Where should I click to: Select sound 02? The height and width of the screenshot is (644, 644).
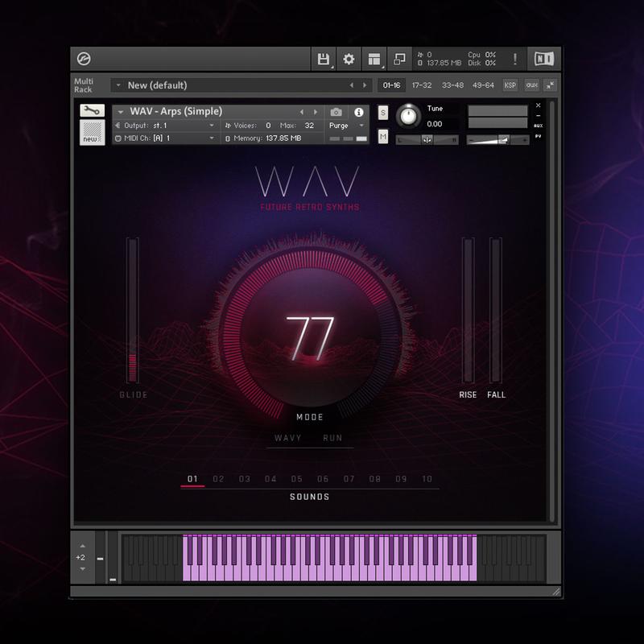pyautogui.click(x=218, y=479)
